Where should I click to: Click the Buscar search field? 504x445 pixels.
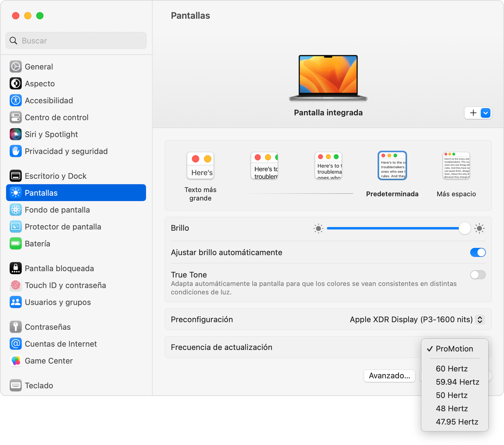[76, 41]
